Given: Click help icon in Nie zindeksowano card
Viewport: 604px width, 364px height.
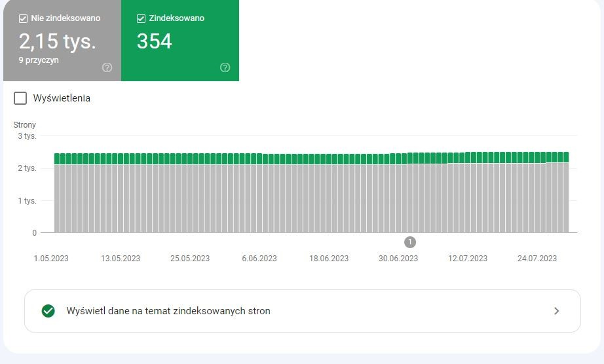Looking at the screenshot, I should (x=107, y=67).
